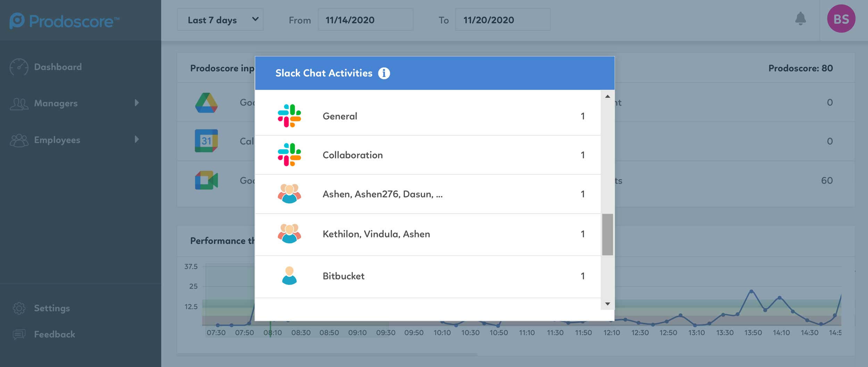Open notifications bell
868x367 pixels.
[x=800, y=19]
